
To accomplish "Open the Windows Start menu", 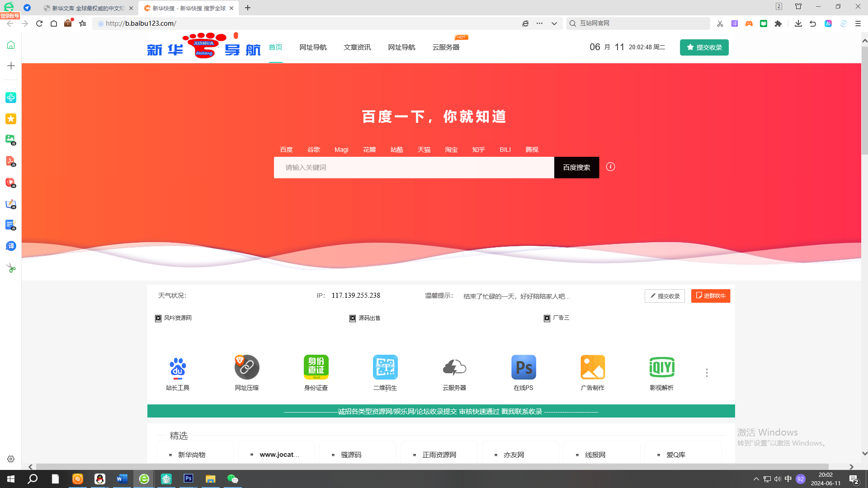I will point(11,479).
